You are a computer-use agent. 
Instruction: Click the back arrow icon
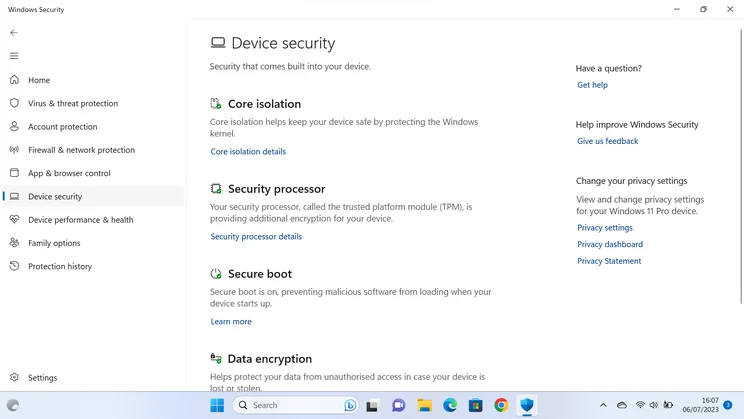click(14, 33)
